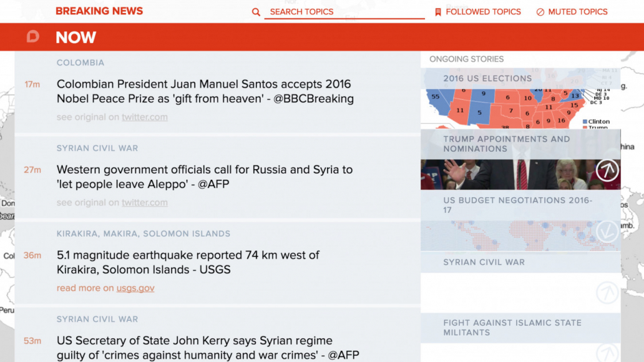Follow twitter.com link under the Santos story
This screenshot has height=362, width=644.
click(145, 117)
